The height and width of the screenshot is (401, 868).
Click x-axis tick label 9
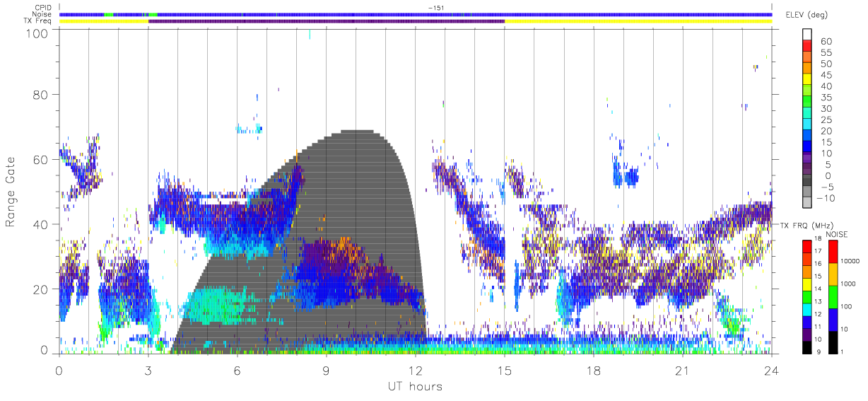click(327, 370)
